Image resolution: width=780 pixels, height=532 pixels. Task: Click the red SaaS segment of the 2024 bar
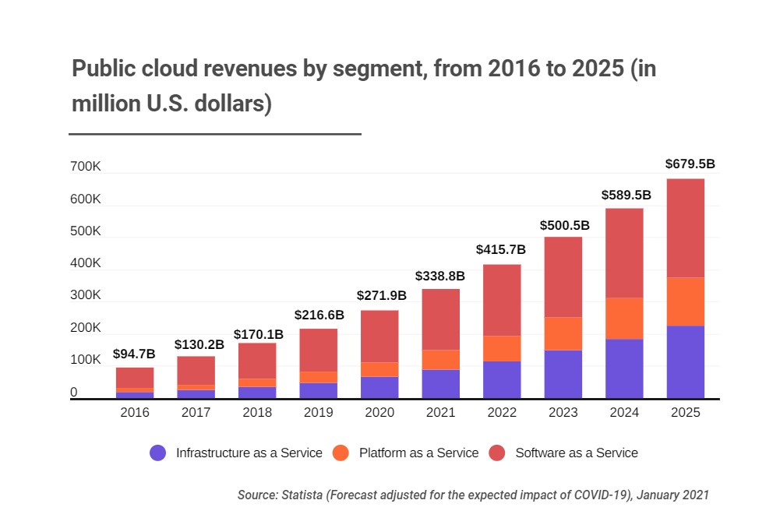click(624, 253)
